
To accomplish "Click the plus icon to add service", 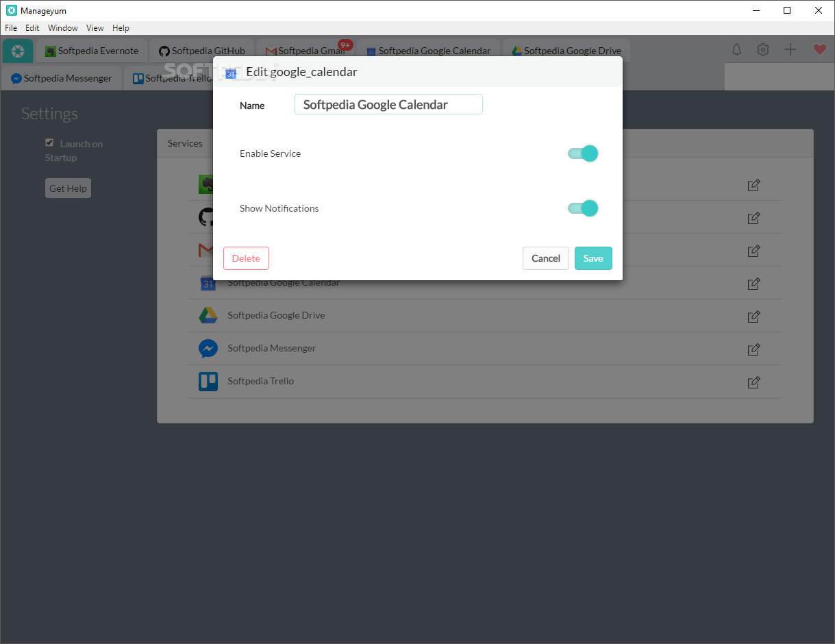I will coord(790,50).
